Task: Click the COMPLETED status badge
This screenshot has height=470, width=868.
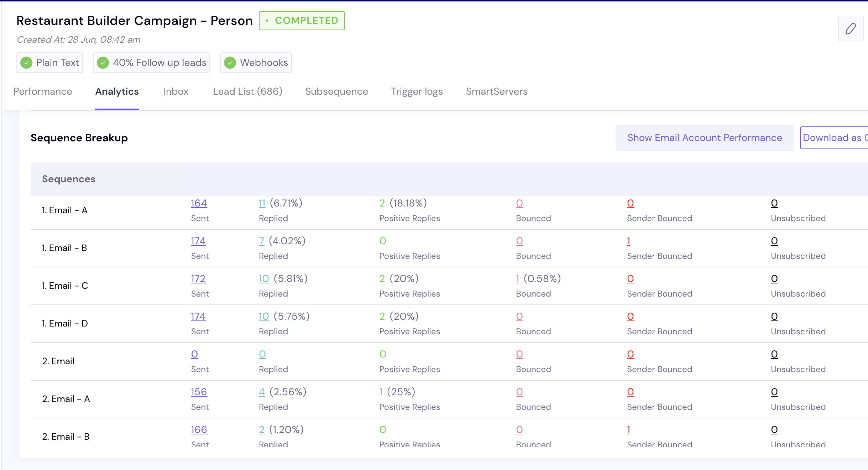Action: [302, 21]
